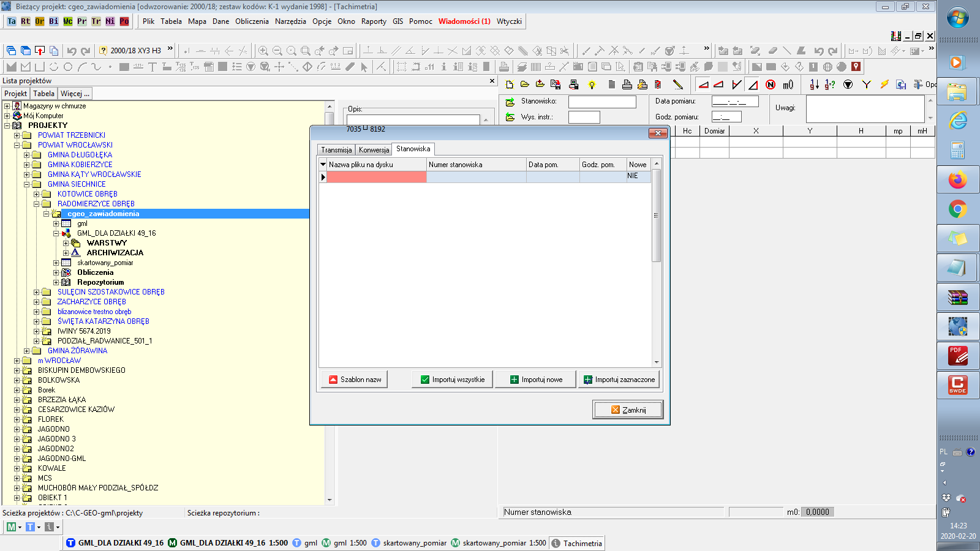This screenshot has width=980, height=551.
Task: Open the Wiadomości (1) menu
Action: 464,21
